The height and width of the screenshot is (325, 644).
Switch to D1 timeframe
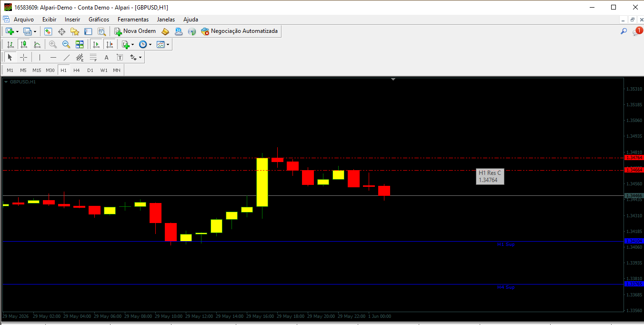(90, 70)
